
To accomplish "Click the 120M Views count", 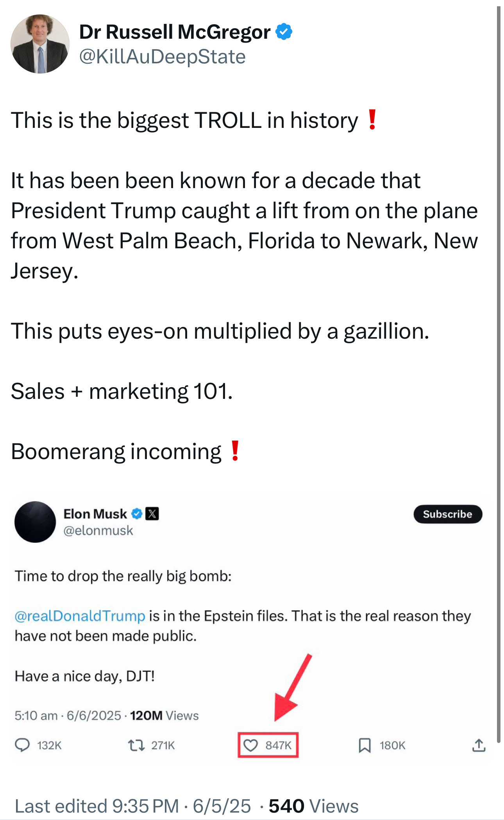I will [x=164, y=716].
